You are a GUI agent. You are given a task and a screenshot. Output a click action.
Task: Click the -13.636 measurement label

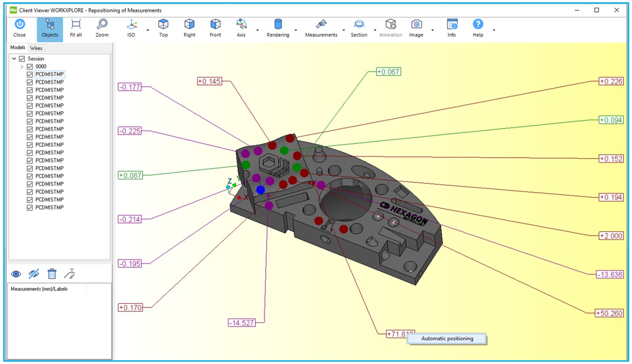pyautogui.click(x=610, y=274)
